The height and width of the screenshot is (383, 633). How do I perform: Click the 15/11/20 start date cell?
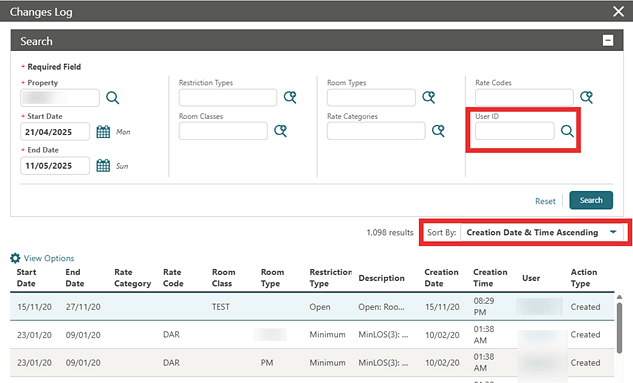[34, 307]
